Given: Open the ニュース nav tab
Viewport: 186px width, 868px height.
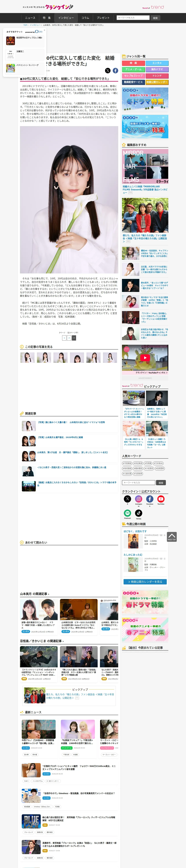Looking at the screenshot, I should coord(30,18).
